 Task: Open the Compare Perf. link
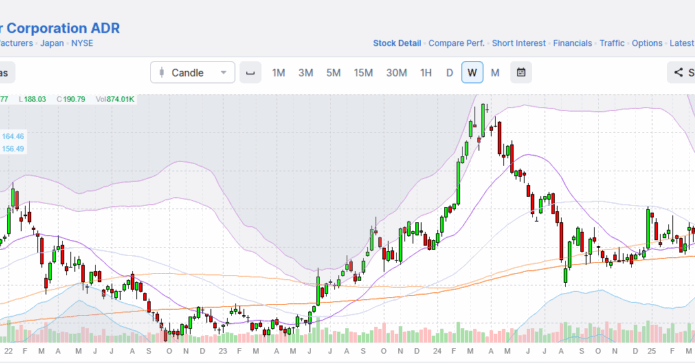point(456,43)
